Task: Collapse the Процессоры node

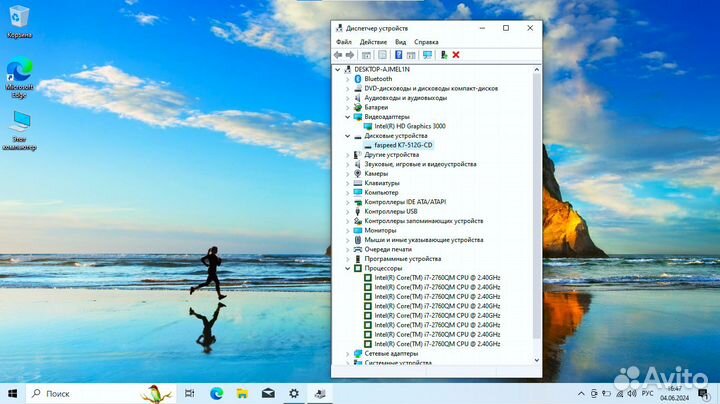Action: (x=347, y=268)
